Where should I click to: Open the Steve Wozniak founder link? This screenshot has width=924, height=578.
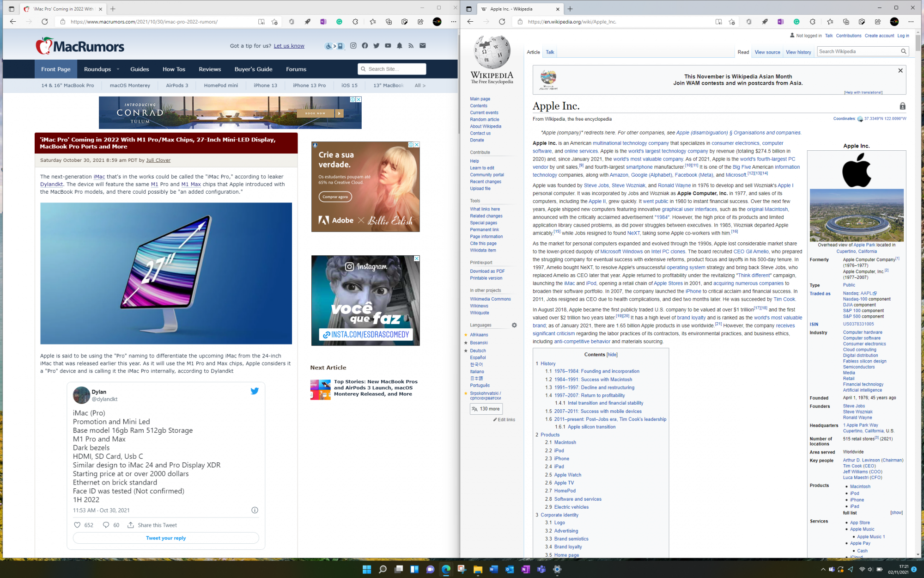[857, 412]
